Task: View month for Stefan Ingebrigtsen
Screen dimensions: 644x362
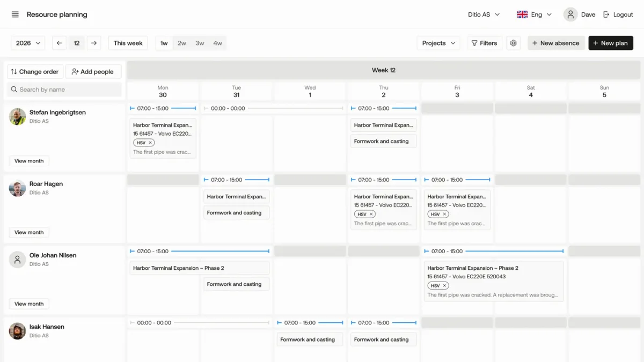Action: tap(29, 161)
